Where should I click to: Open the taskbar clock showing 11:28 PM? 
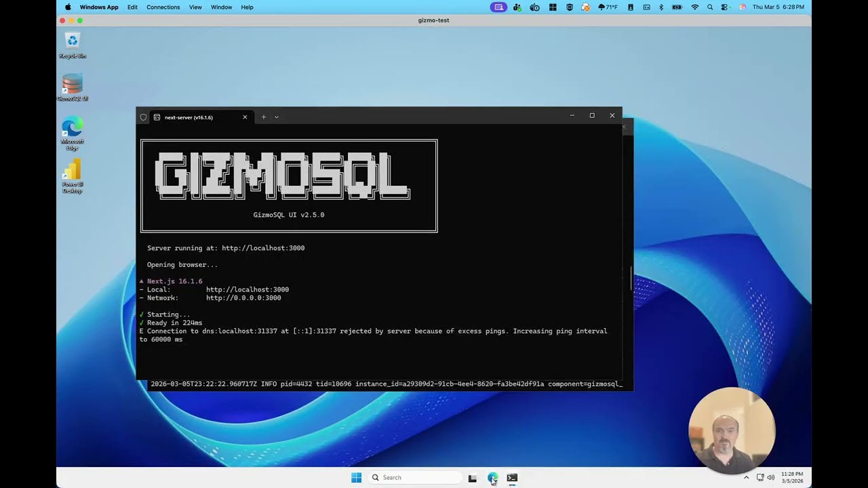tap(792, 478)
